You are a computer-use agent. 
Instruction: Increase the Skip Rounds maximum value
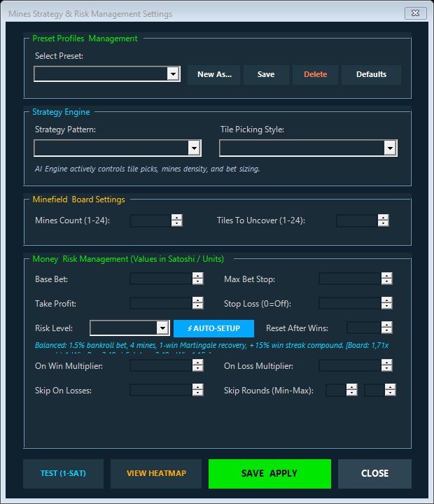(391, 387)
